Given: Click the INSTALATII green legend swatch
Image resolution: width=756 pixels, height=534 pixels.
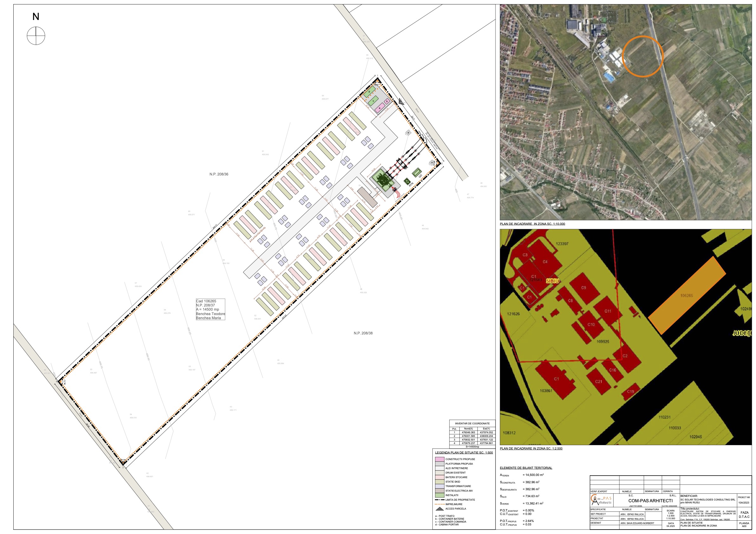Looking at the screenshot, I should (x=440, y=495).
